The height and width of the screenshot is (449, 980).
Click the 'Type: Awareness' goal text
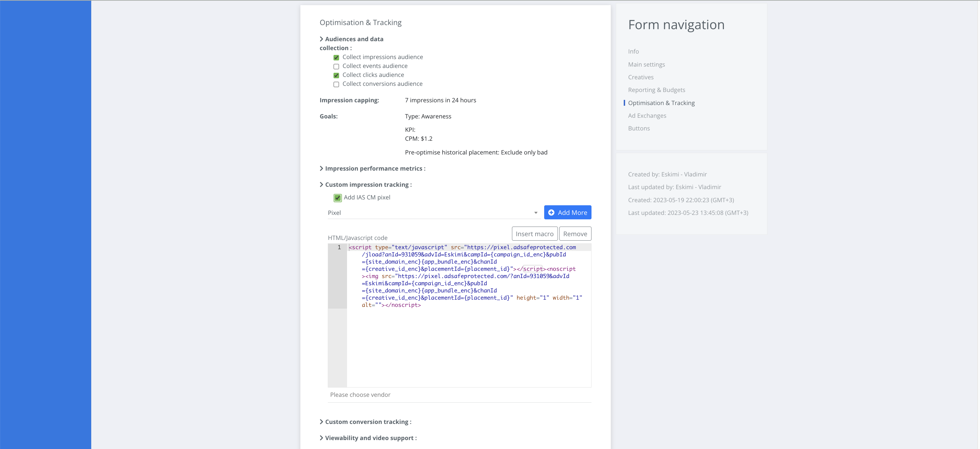click(x=428, y=116)
